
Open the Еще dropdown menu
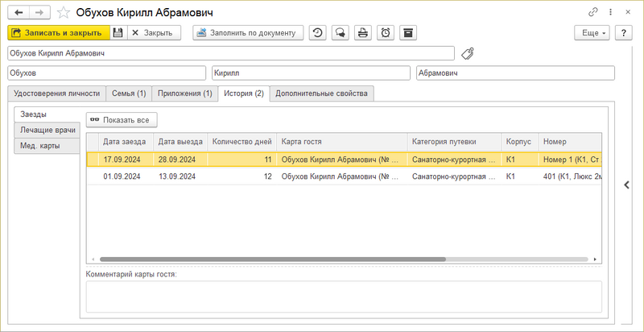(x=592, y=33)
